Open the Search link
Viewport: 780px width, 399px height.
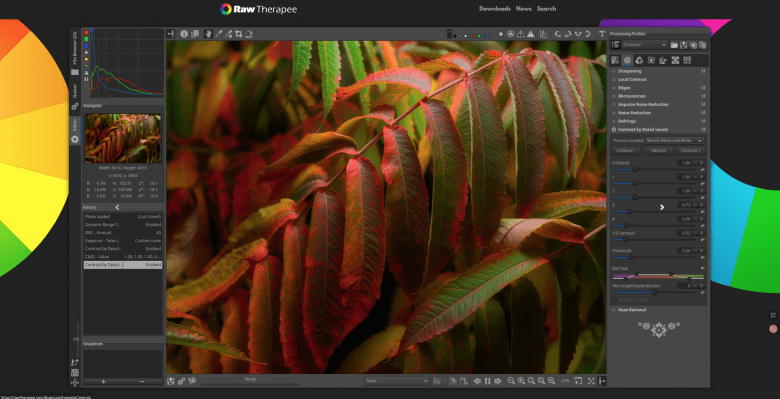tap(546, 8)
